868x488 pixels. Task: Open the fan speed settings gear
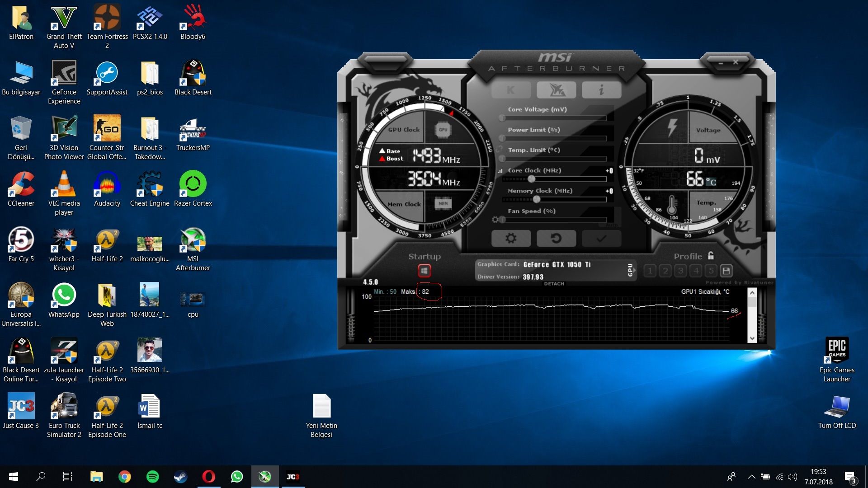(496, 219)
